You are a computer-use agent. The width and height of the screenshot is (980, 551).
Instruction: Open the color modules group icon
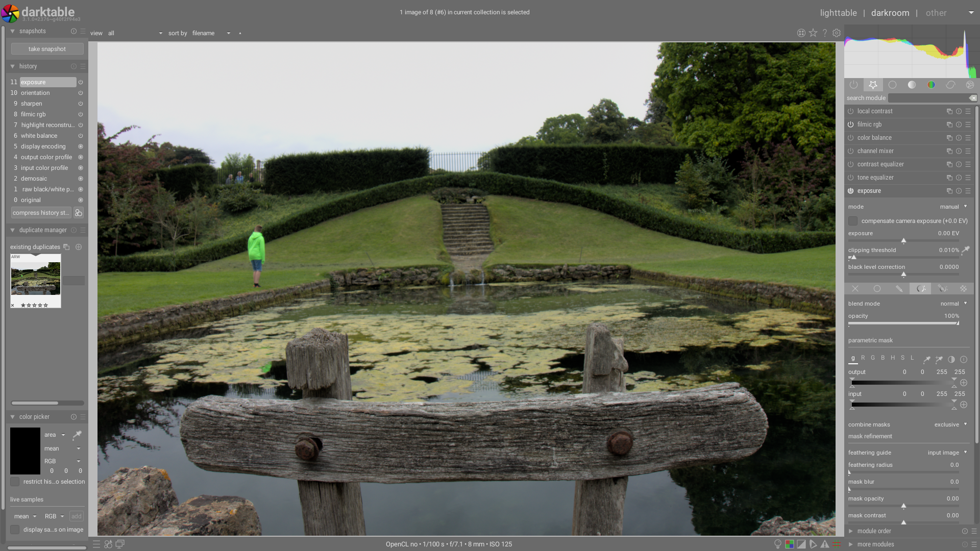[931, 85]
